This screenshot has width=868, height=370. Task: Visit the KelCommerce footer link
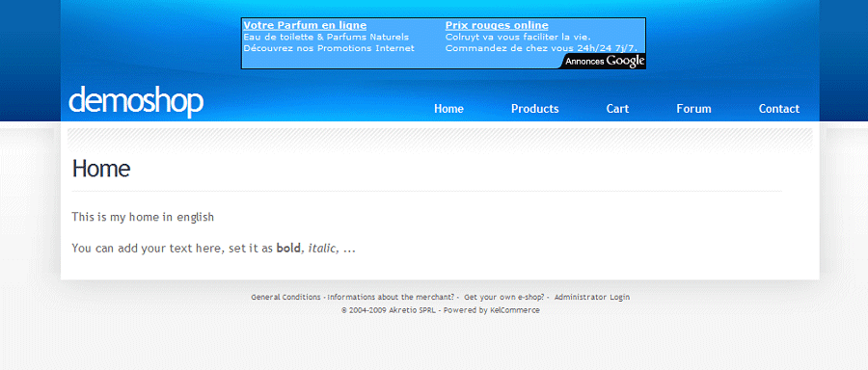click(x=515, y=310)
